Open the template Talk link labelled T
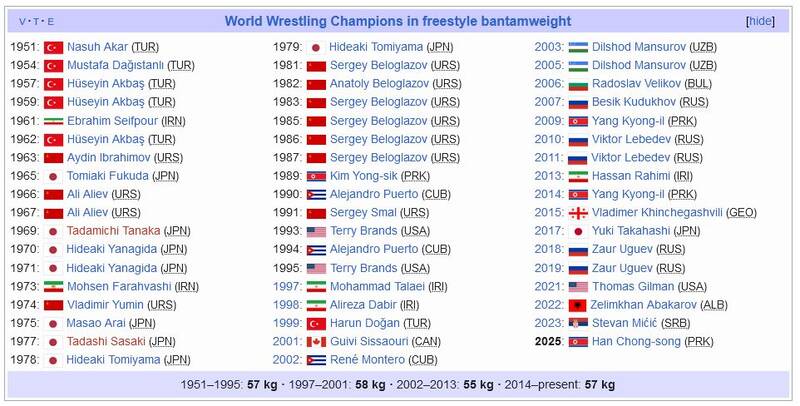 coord(37,21)
